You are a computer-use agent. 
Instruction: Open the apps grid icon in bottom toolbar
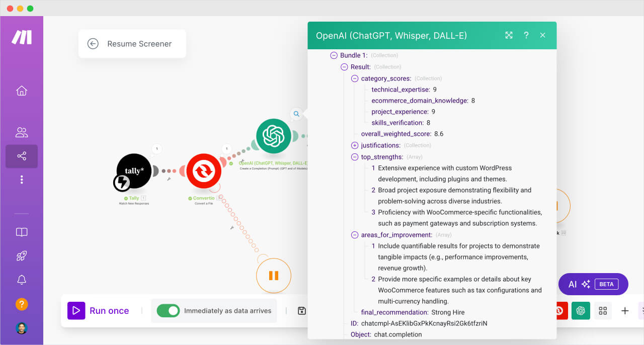pos(603,311)
